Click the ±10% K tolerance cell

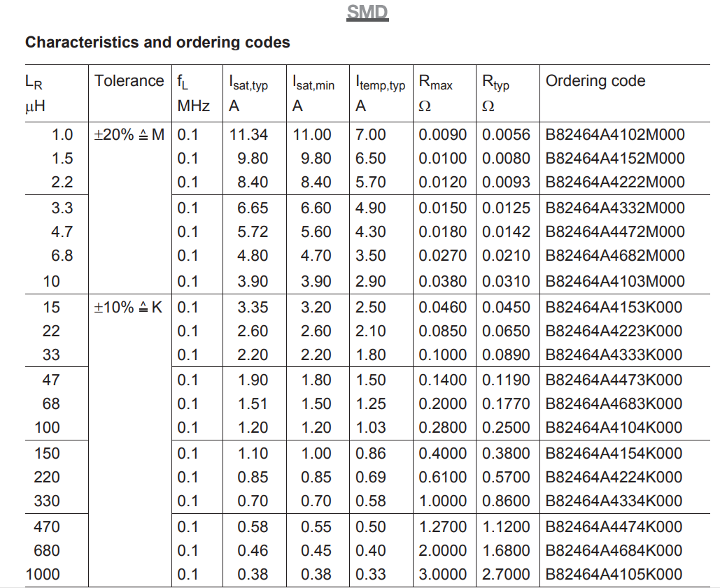tap(128, 308)
